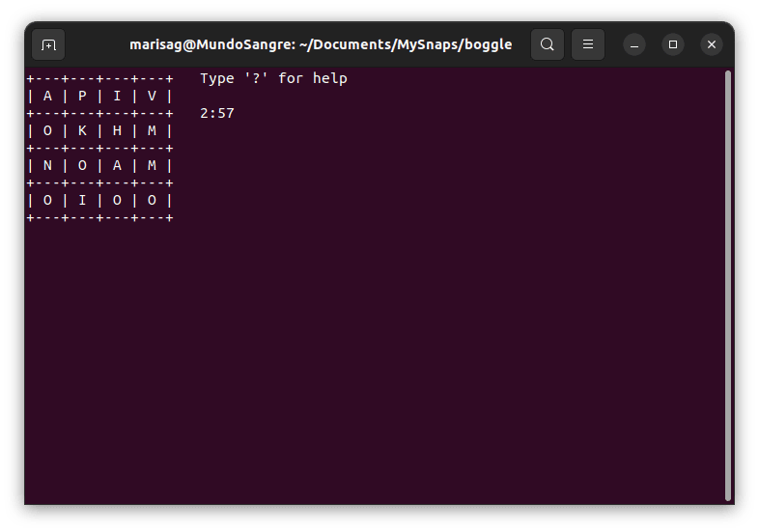
Task: Click the O between N and A
Action: tap(82, 165)
